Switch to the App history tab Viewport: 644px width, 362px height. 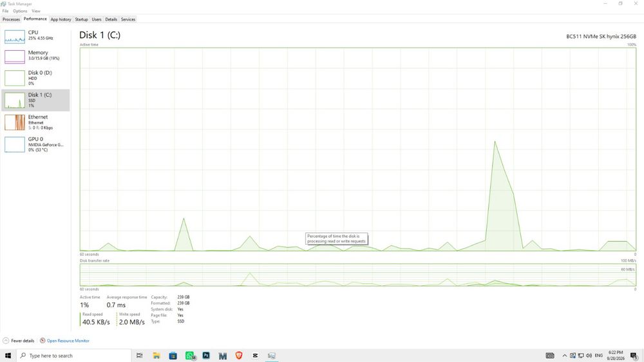[x=61, y=19]
